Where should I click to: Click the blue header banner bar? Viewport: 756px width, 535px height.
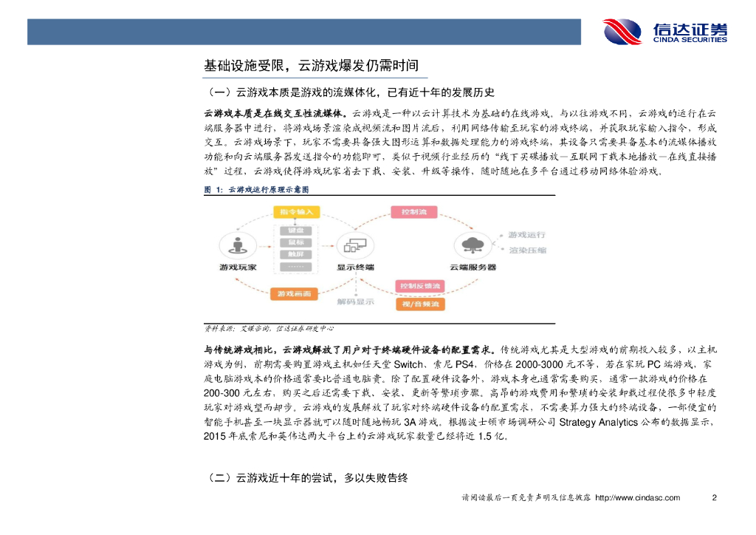tap(303, 32)
